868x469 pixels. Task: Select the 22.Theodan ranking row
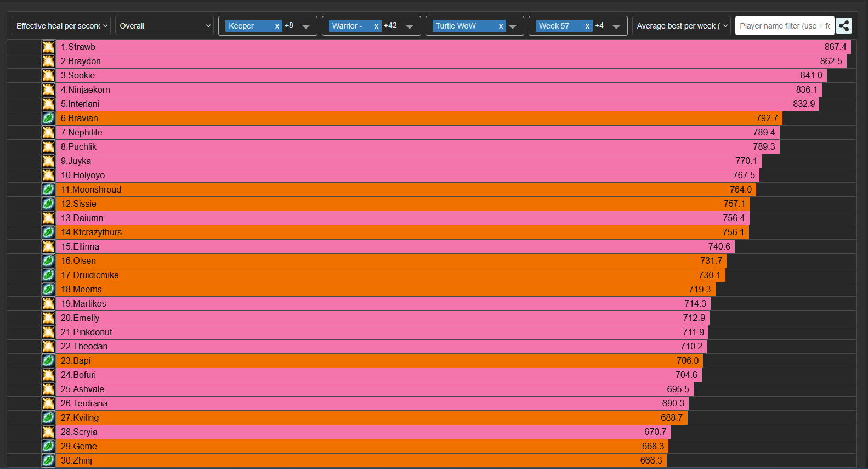382,347
